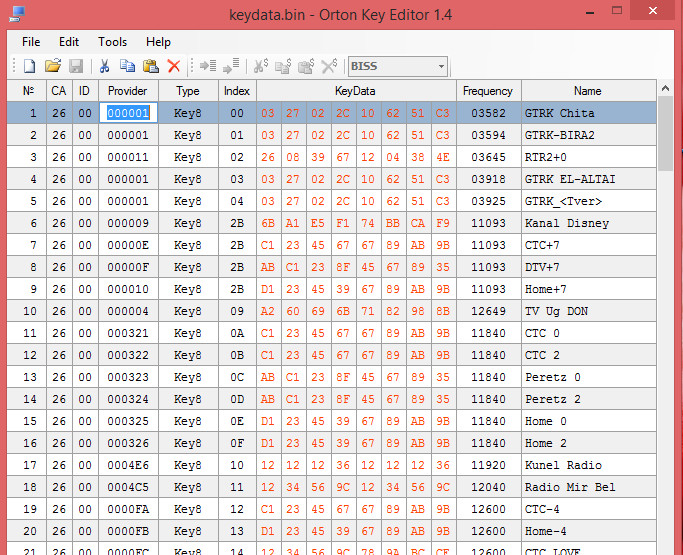Click frequency cell 03645
The image size is (683, 555).
488,157
